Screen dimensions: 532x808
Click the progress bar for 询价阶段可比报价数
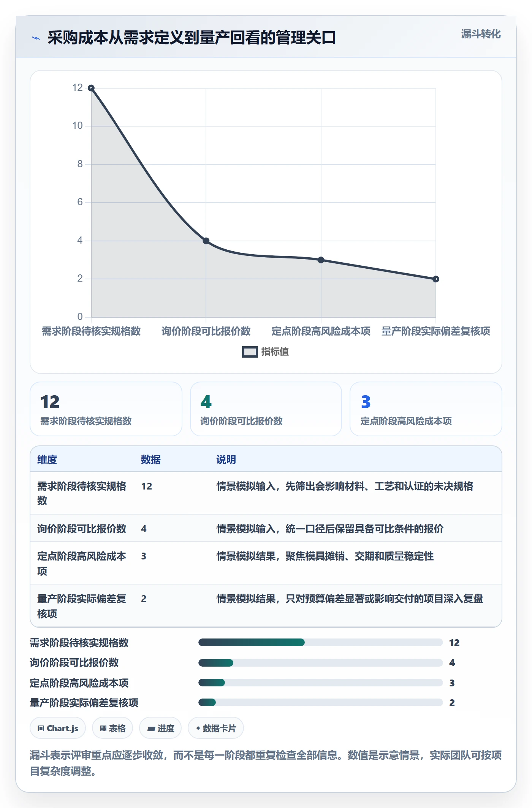(x=321, y=663)
